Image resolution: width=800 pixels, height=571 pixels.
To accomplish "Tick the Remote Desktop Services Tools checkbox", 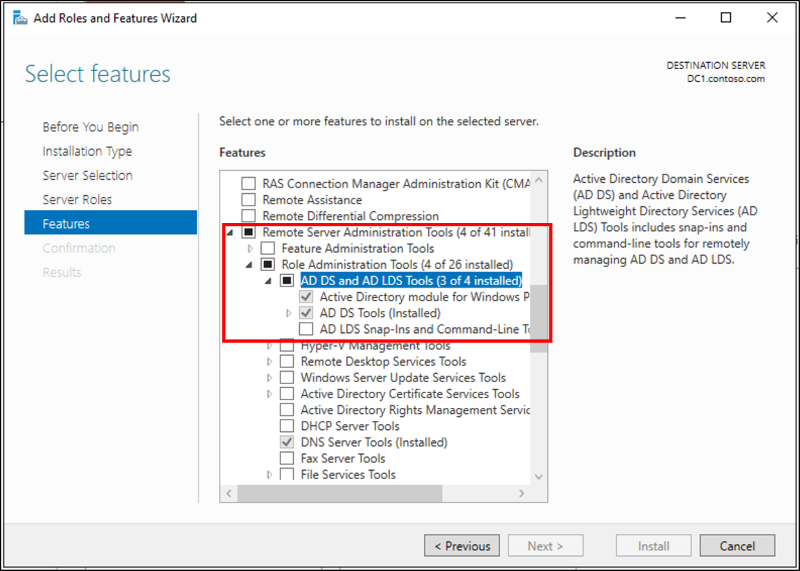I will click(287, 361).
